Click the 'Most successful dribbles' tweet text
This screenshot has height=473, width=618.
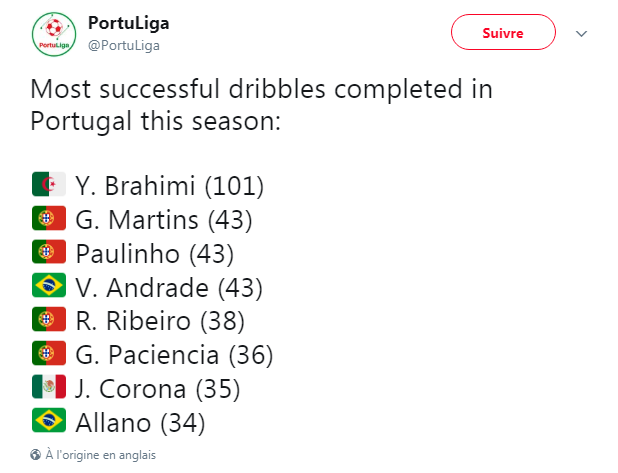tap(260, 105)
